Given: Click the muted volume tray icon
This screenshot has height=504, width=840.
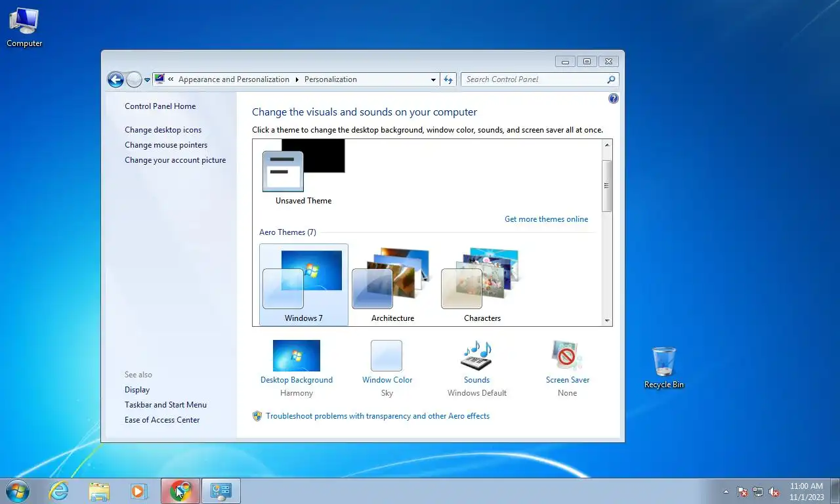Looking at the screenshot, I should coord(774,492).
